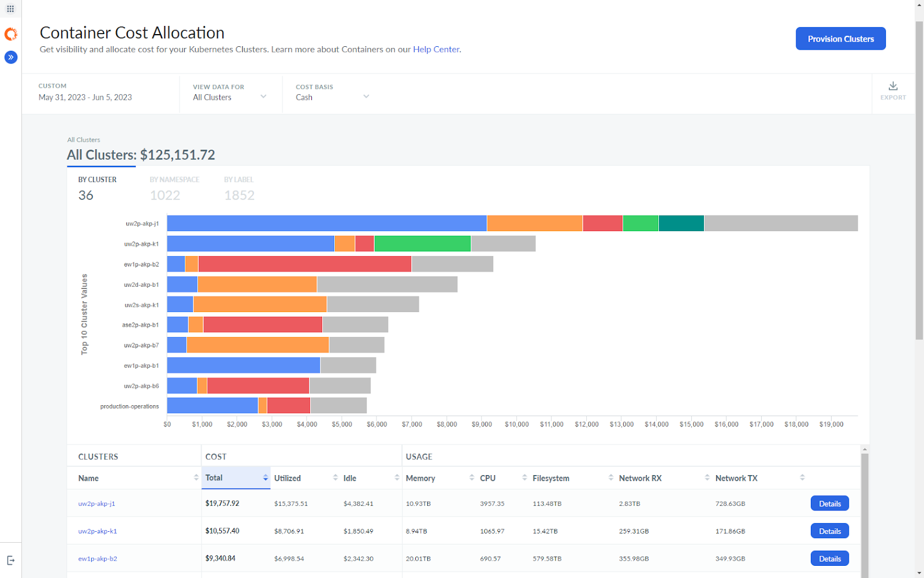This screenshot has height=578, width=924.
Task: Click the Provision Clusters button
Action: click(840, 39)
